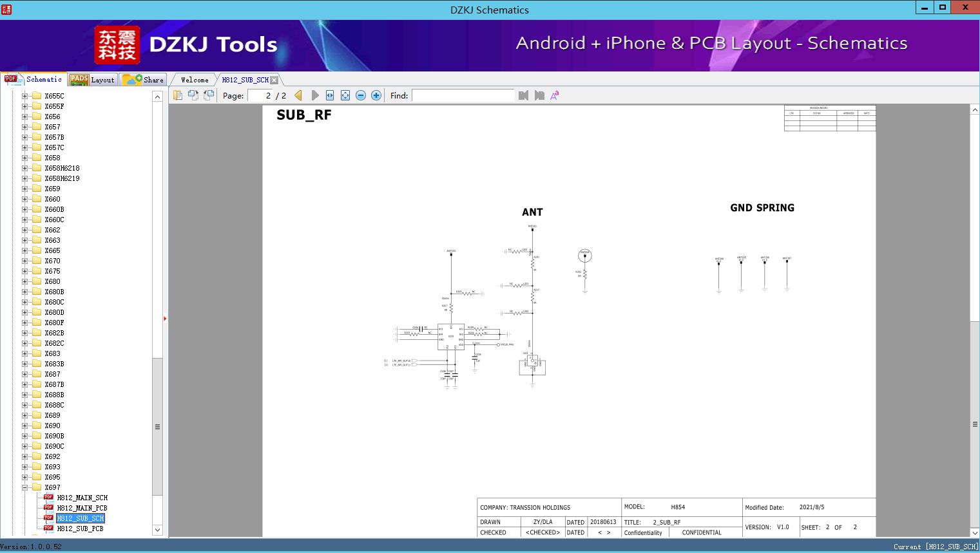Image resolution: width=980 pixels, height=553 pixels.
Task: Open H812_MAIN_SCH file in tree
Action: (82, 498)
